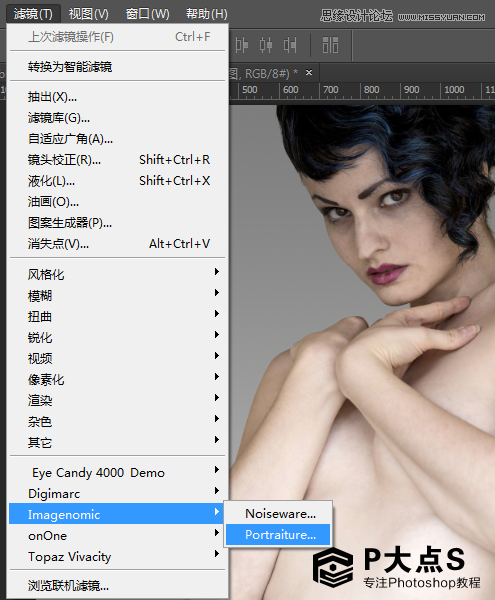Click the horizontal ruler at the 800 mark
Viewport: 495px width, 600px height.
click(361, 90)
